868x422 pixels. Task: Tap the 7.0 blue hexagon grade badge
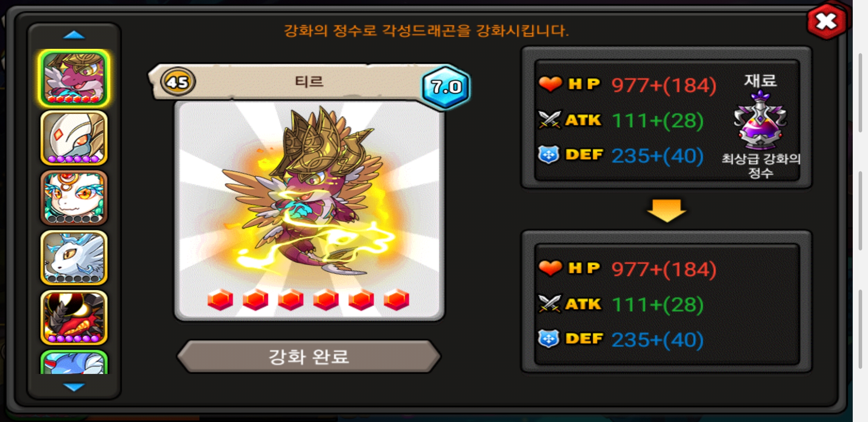446,87
